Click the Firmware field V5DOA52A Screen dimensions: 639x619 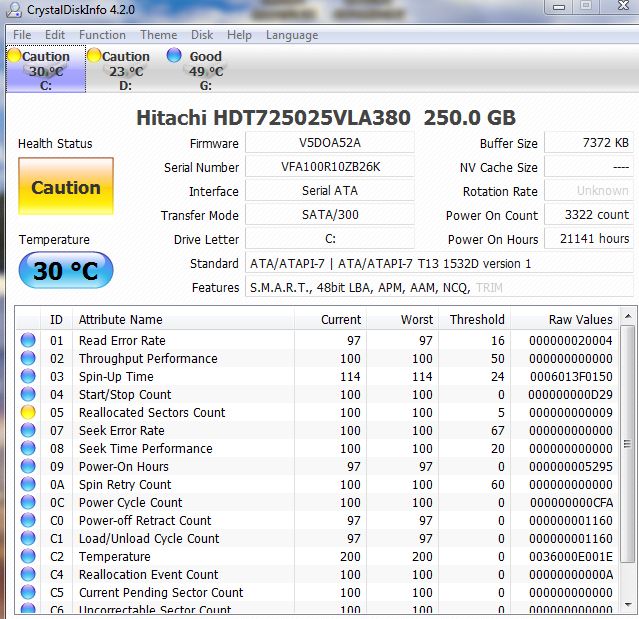point(330,143)
